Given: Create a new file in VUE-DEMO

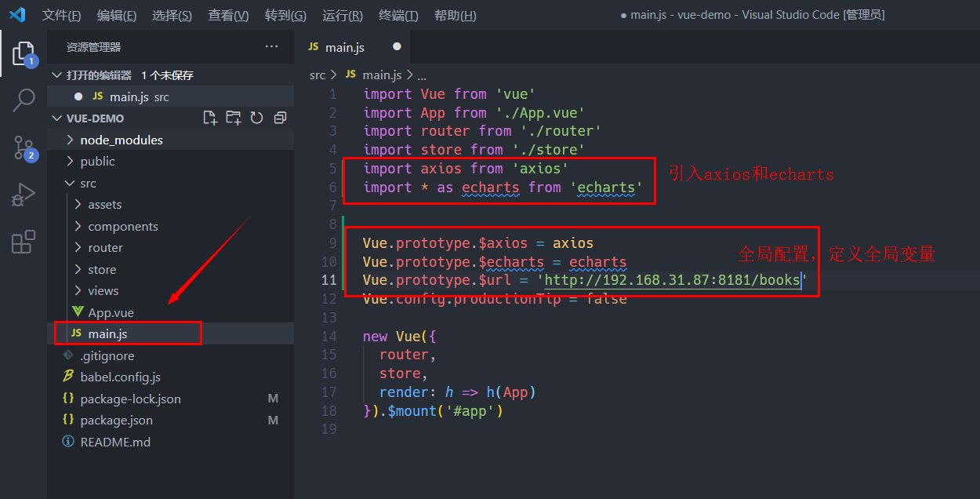Looking at the screenshot, I should [210, 118].
